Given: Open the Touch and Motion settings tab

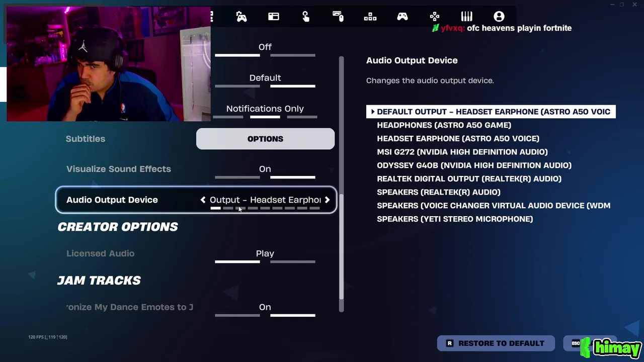Looking at the screenshot, I should point(306,17).
